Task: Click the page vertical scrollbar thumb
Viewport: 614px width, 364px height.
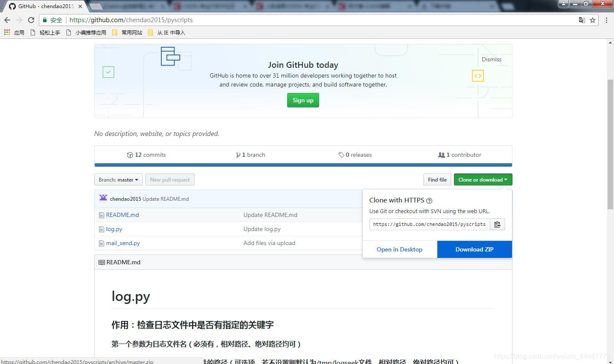Action: (x=610, y=144)
